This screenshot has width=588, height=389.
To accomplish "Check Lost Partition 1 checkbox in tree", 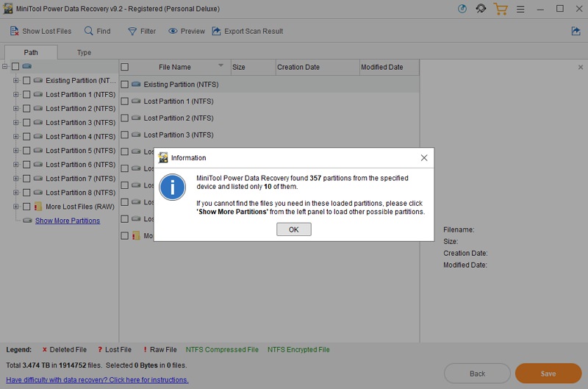I will [x=26, y=94].
